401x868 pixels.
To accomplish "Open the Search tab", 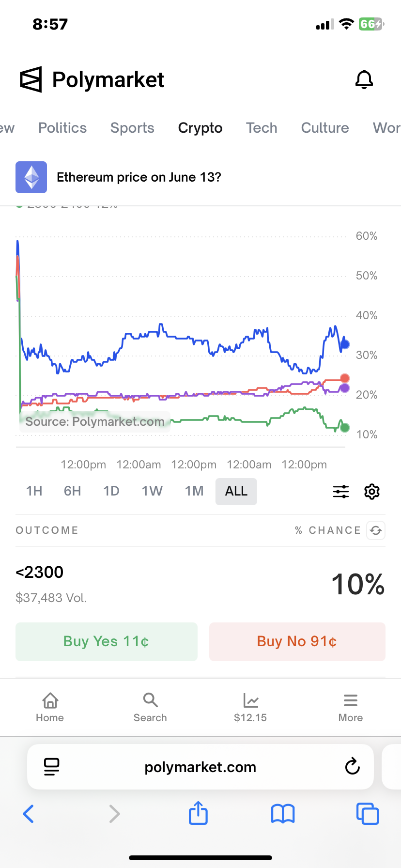I will click(150, 708).
